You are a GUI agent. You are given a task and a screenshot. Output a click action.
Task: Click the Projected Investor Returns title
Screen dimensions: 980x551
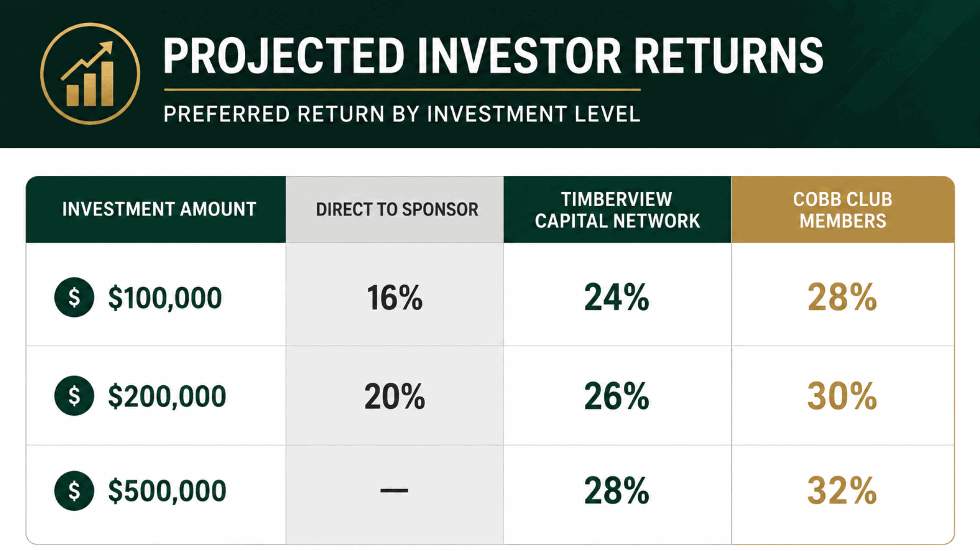pos(493,56)
